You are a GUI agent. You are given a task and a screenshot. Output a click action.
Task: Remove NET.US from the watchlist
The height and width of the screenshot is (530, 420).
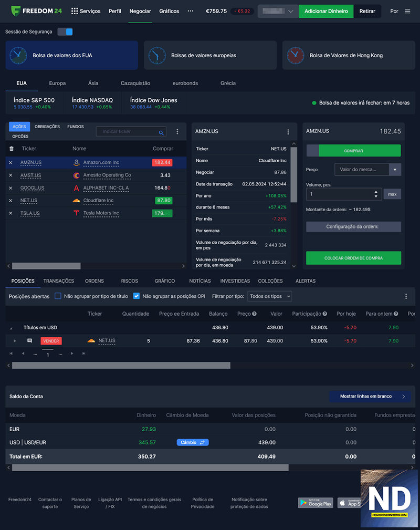[x=10, y=201]
